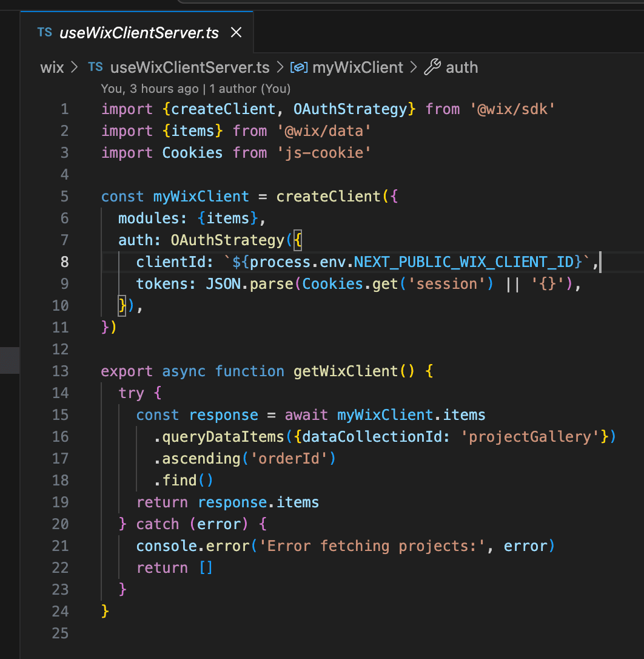The width and height of the screenshot is (644, 659).
Task: Click "return response.items" on line 19
Action: pos(227,502)
